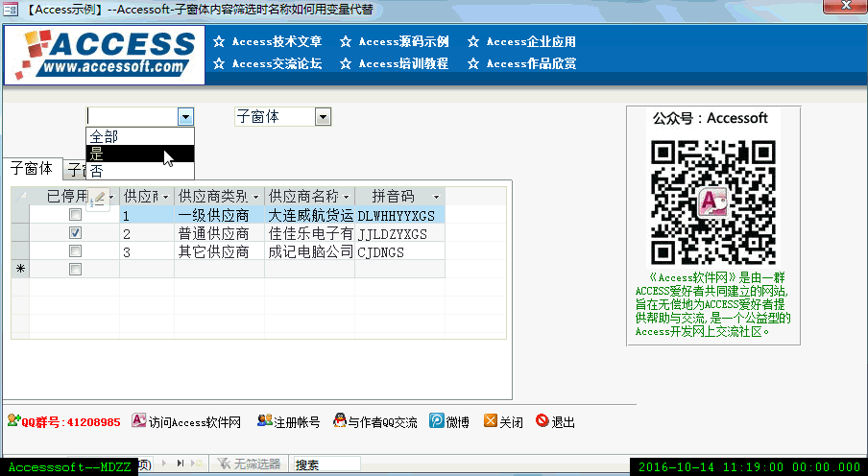The height and width of the screenshot is (476, 868).
Task: Uncheck 已停用 checkbox for supplier 2
Action: [75, 233]
